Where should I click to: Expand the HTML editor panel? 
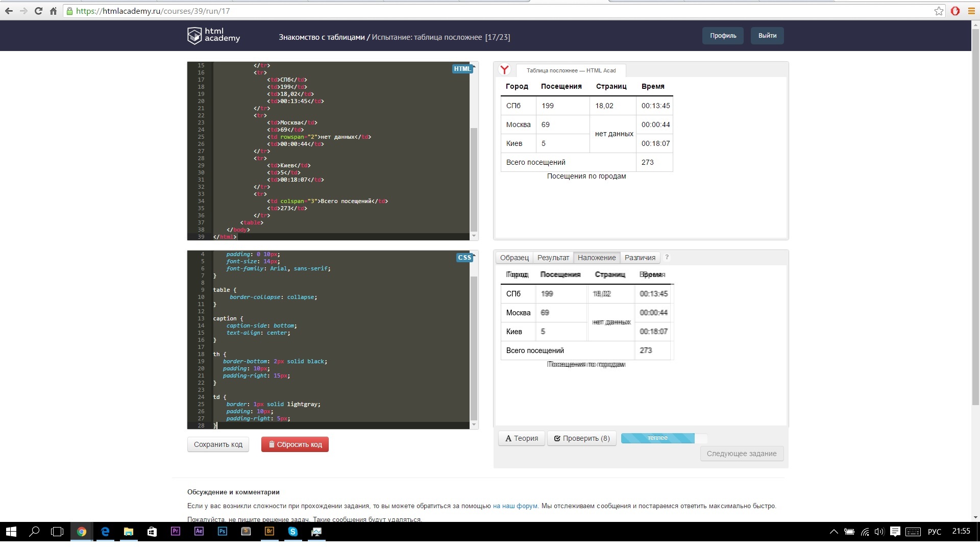click(463, 69)
